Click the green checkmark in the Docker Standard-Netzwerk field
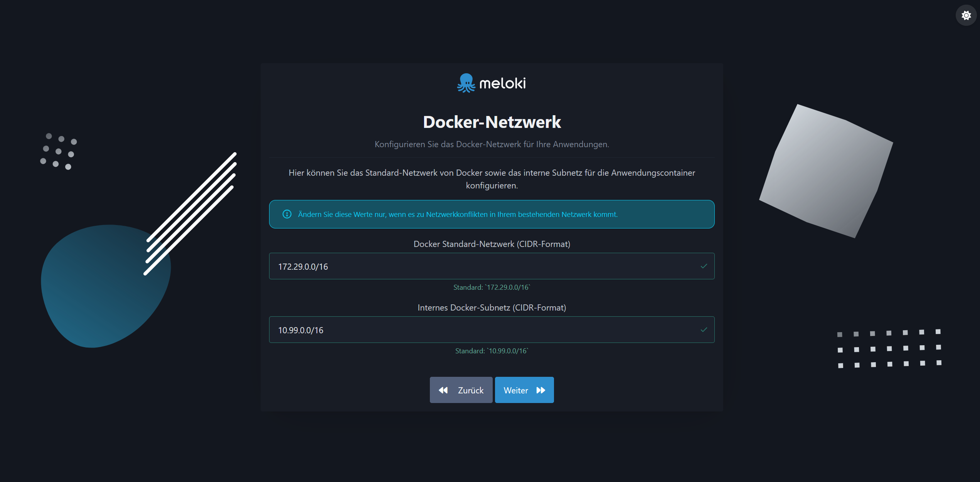Screen dimensions: 980x482 (x=704, y=266)
